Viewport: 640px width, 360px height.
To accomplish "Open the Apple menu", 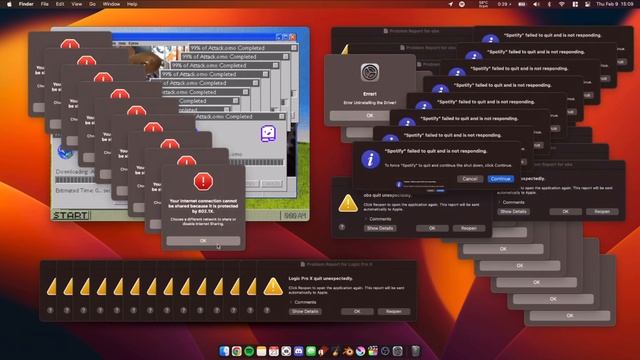I will pos(9,4).
